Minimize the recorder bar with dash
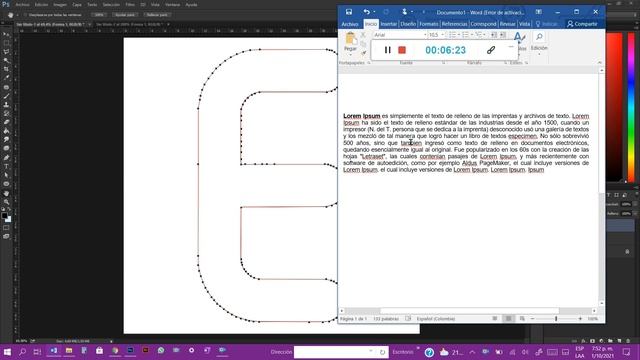Screen dimensions: 640x360 point(511,47)
